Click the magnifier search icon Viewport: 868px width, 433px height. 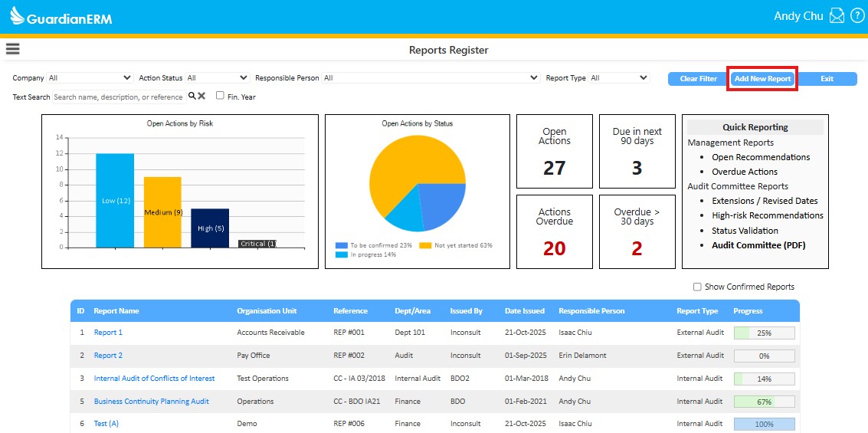[192, 97]
